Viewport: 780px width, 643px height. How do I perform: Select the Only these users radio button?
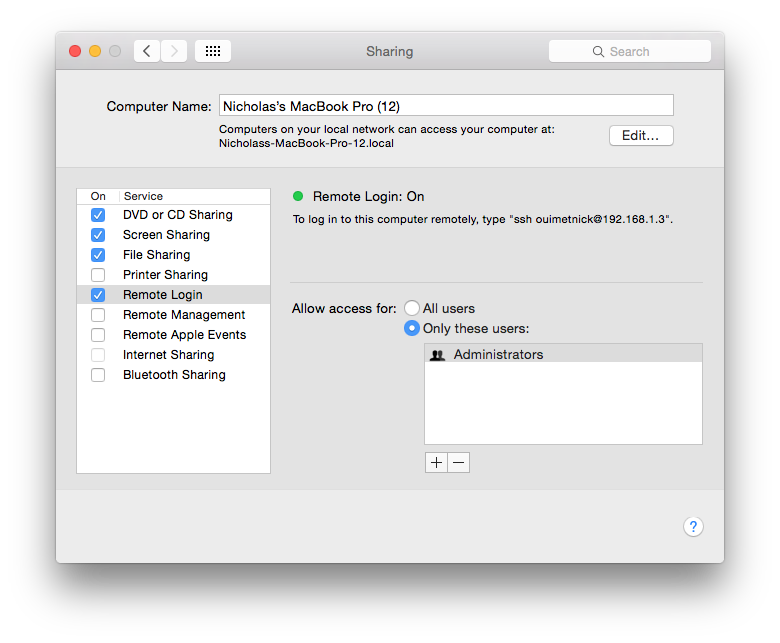(x=411, y=328)
